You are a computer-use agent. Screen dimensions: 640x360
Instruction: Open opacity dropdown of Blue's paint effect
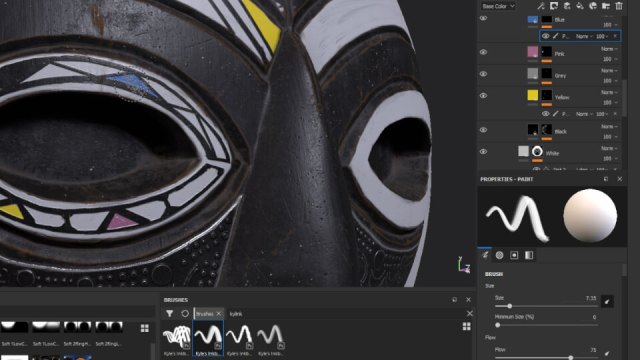point(602,36)
